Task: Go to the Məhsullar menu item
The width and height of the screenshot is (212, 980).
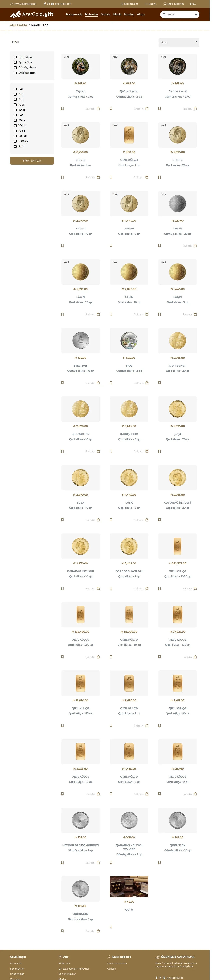Action: point(91,15)
